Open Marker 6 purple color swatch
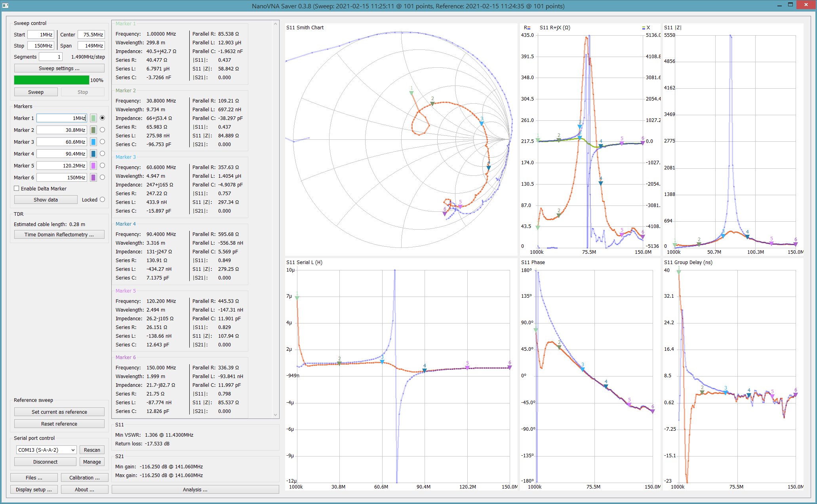 coord(93,177)
